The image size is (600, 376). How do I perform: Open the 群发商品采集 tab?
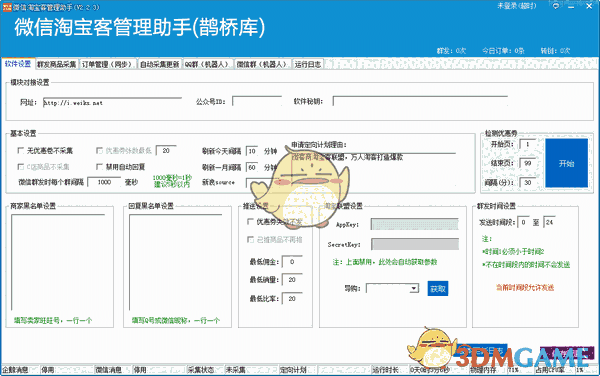[57, 64]
